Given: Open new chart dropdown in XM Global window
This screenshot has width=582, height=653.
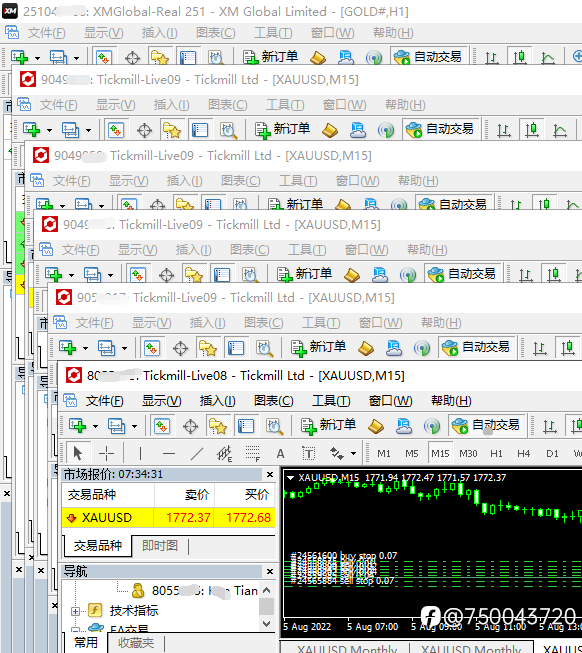Looking at the screenshot, I should click(37, 58).
